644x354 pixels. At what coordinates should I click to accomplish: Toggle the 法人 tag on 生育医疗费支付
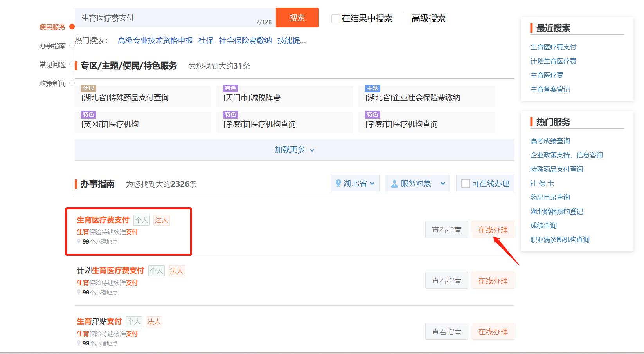(x=161, y=220)
